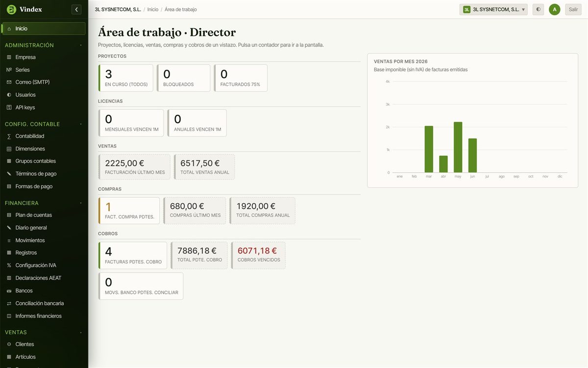This screenshot has height=368, width=588.
Task: Click the COBROS VENCIDOS 6071,18 € card
Action: (258, 256)
